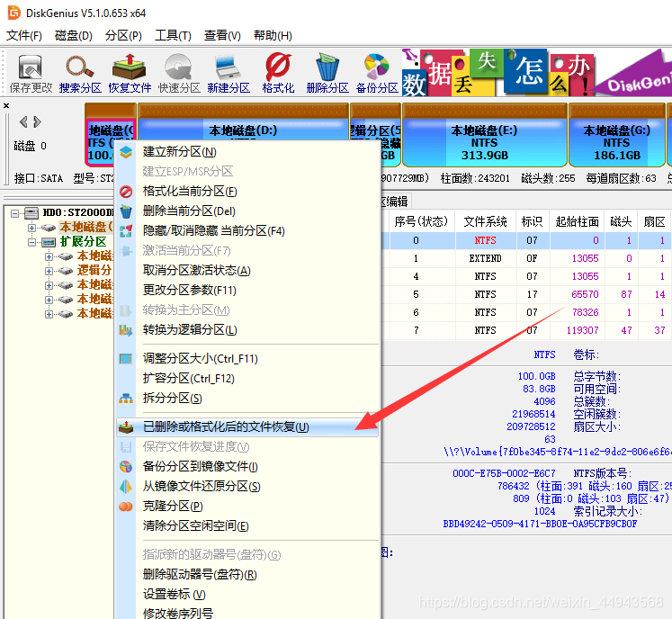Select 拆分分区(S) in the context menu
This screenshot has width=672, height=619.
point(247,398)
